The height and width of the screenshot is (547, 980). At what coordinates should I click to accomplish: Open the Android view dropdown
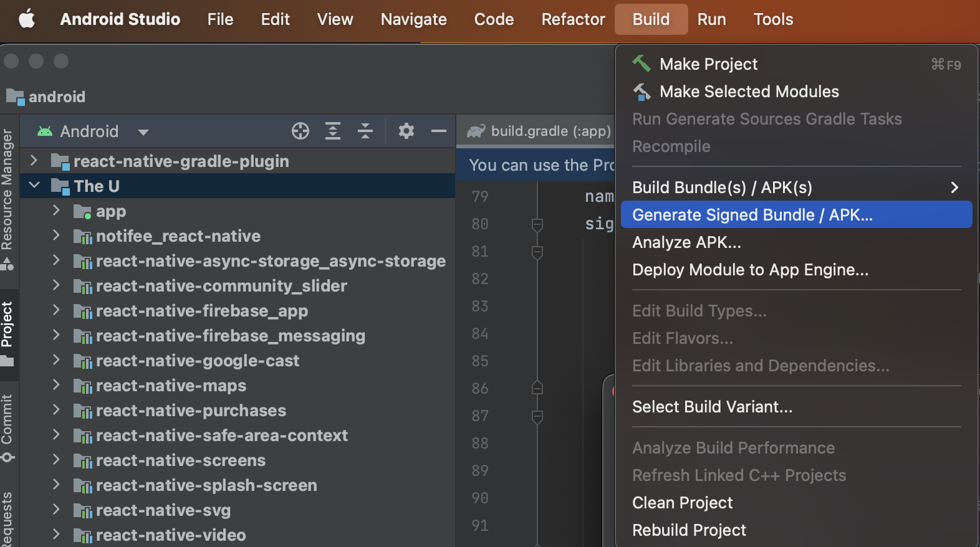[x=143, y=132]
